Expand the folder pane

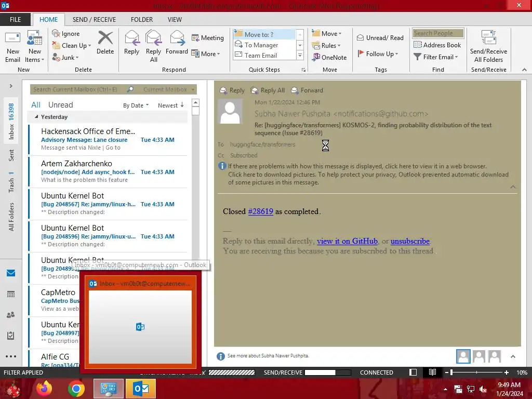tap(11, 86)
